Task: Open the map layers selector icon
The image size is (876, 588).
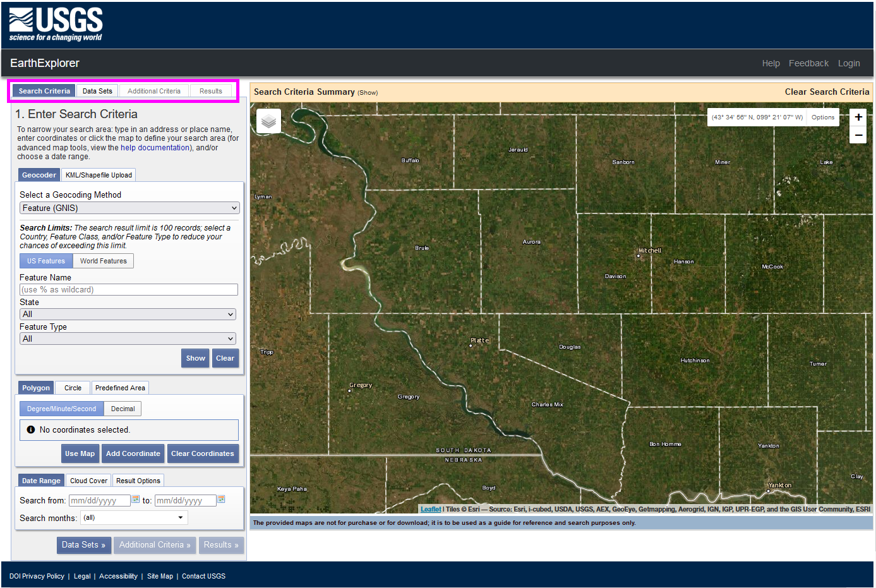Action: pyautogui.click(x=268, y=121)
